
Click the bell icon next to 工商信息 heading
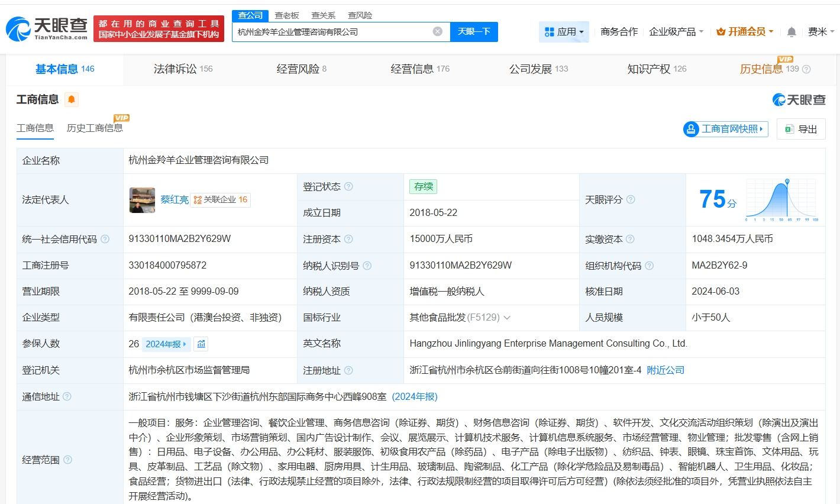[70, 99]
